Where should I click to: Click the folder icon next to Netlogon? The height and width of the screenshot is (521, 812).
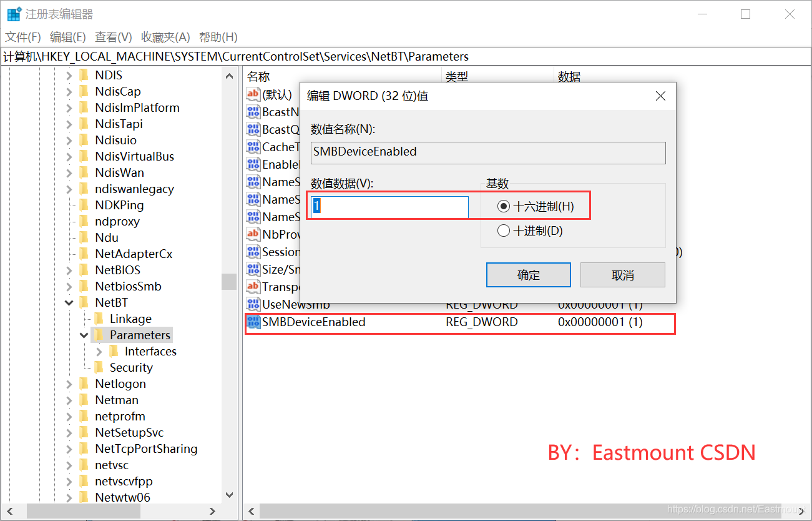[84, 384]
